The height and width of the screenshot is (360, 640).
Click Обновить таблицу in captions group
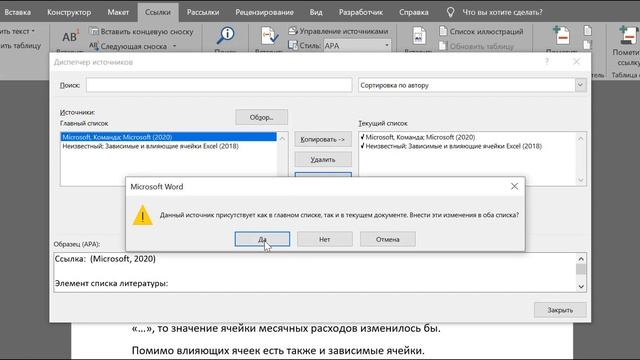[x=477, y=46]
